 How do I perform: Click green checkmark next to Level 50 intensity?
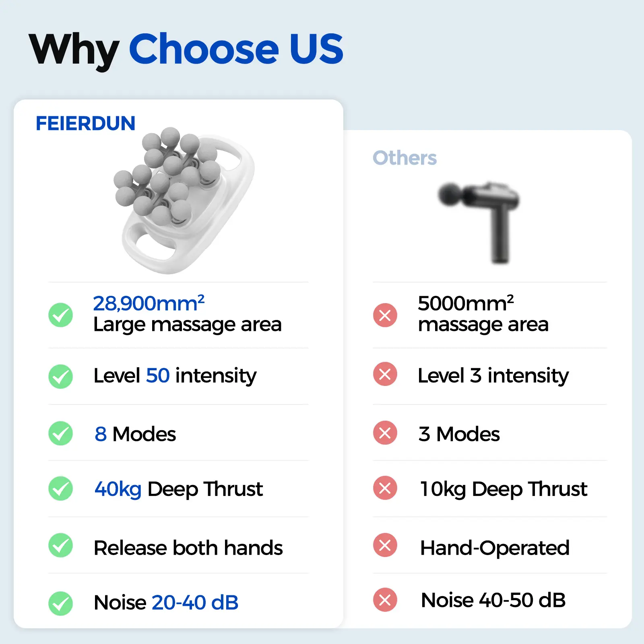coord(60,376)
